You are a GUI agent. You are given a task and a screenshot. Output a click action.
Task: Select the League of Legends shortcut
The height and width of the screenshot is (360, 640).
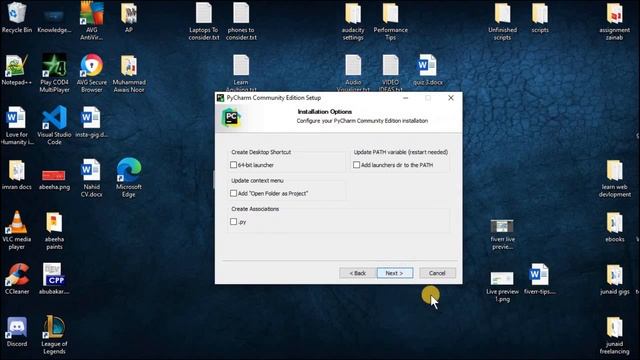pos(54,335)
